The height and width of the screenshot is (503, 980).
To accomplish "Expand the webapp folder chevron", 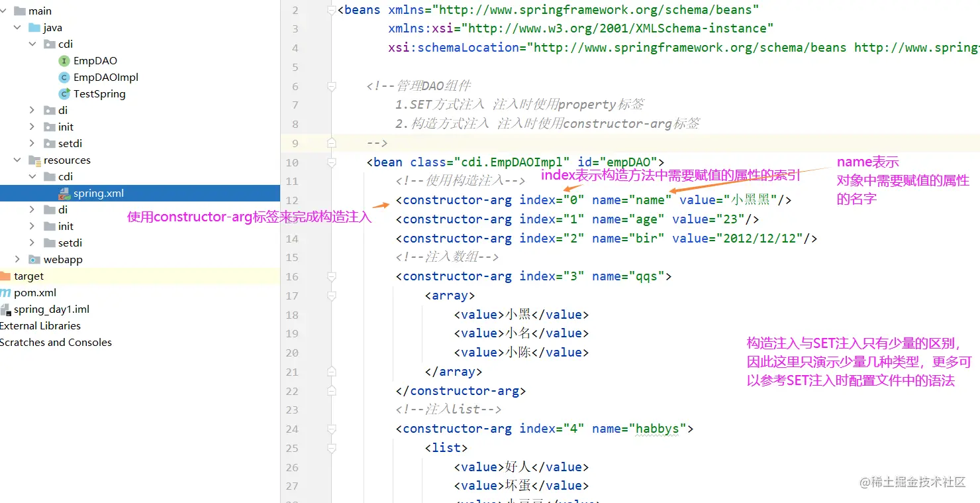I will click(17, 260).
